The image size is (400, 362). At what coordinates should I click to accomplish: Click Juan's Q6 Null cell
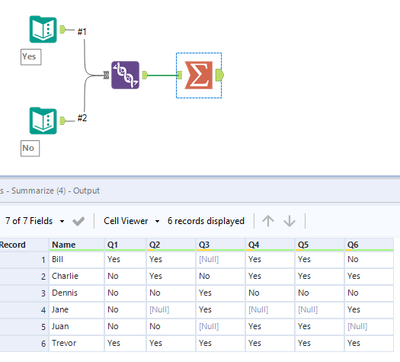(369, 326)
